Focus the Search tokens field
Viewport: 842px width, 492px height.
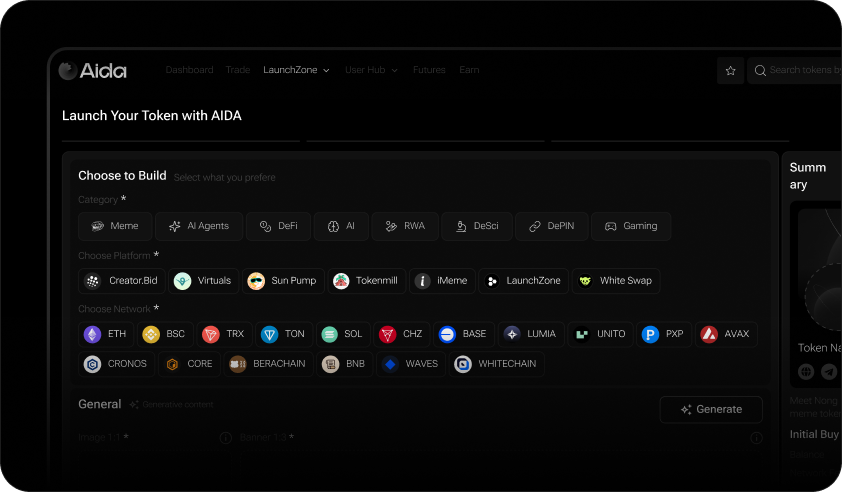[x=795, y=70]
